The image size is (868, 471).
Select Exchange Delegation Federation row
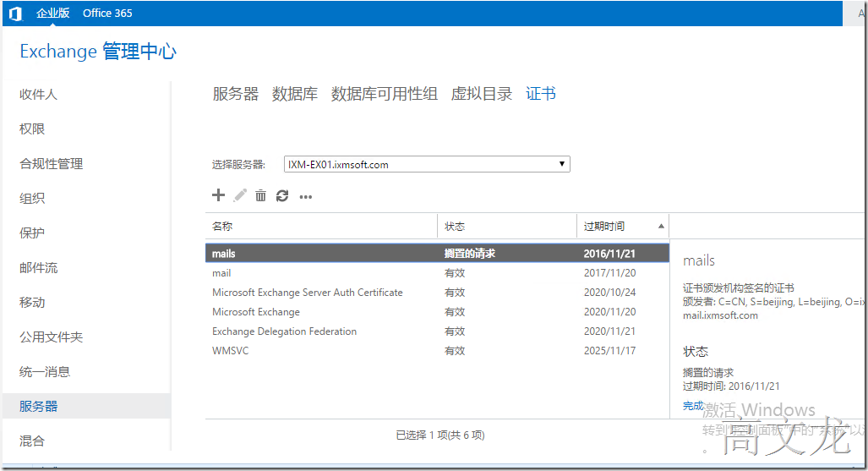click(437, 331)
